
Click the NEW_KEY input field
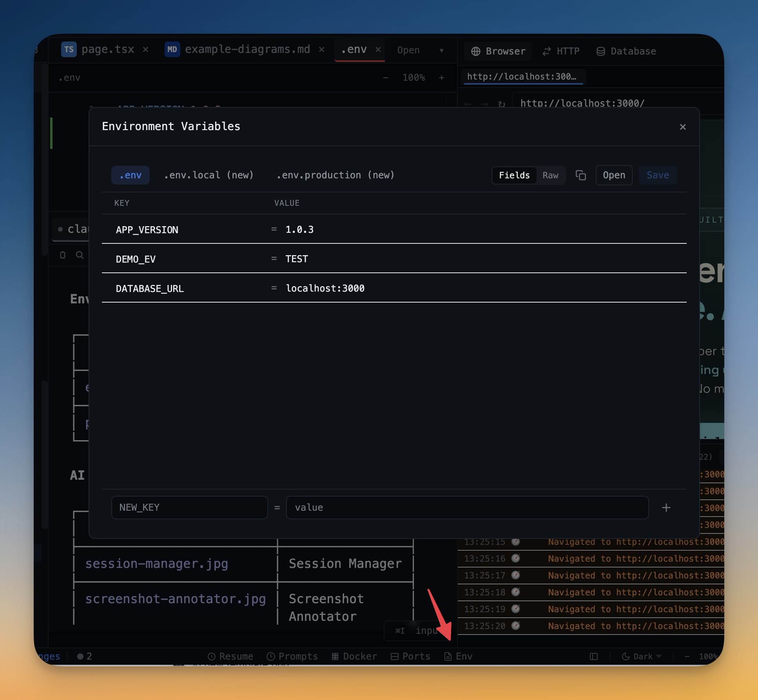click(x=189, y=508)
